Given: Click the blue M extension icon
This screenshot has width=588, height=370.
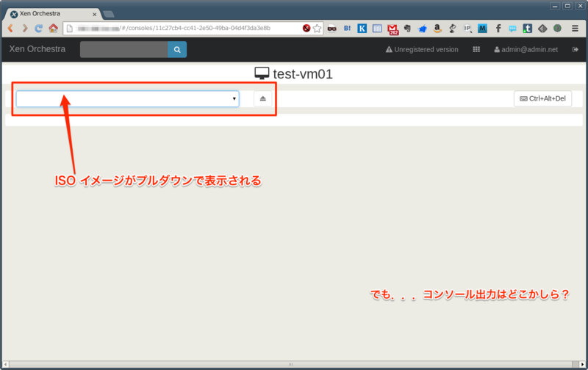Looking at the screenshot, I should 482,28.
